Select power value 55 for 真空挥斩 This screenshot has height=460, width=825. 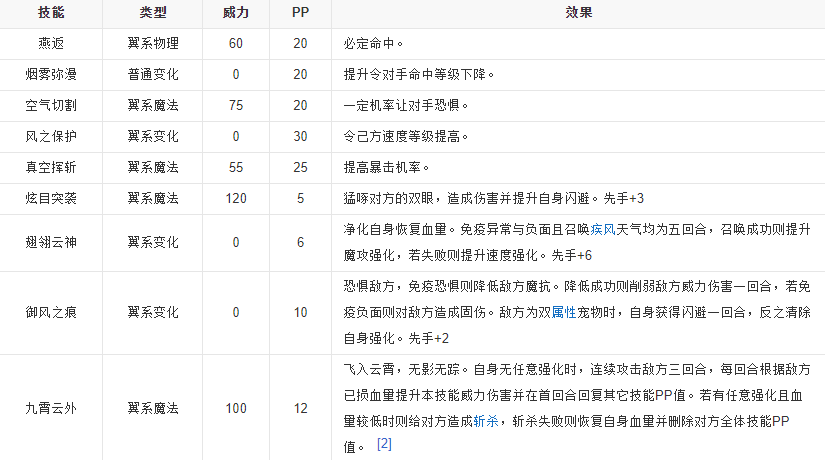(x=236, y=167)
